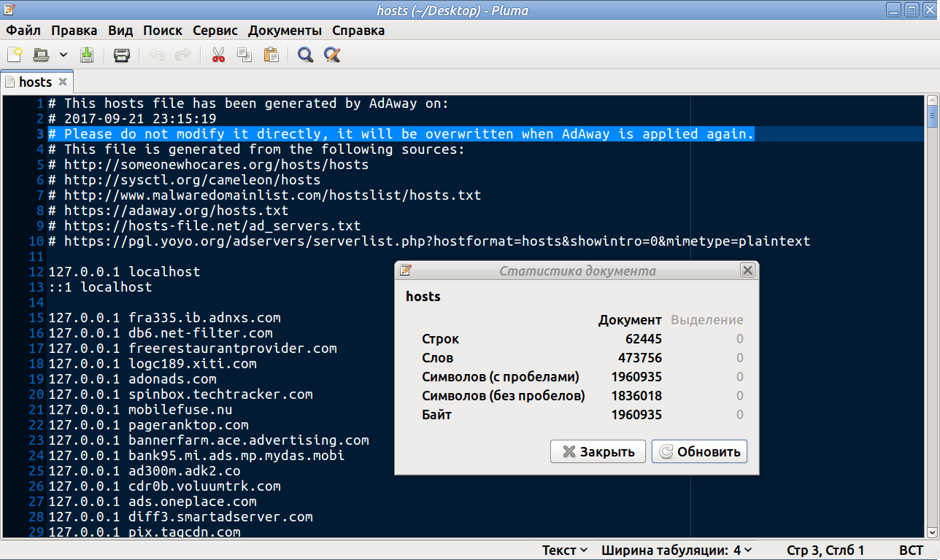The image size is (940, 560).
Task: Select the hosts document tab
Action: click(x=36, y=82)
